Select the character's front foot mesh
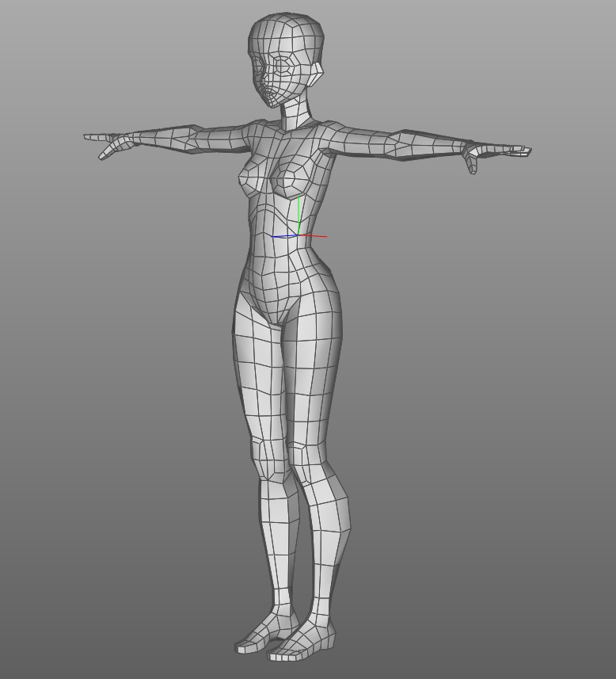Image resolution: width=616 pixels, height=679 pixels. [301, 641]
